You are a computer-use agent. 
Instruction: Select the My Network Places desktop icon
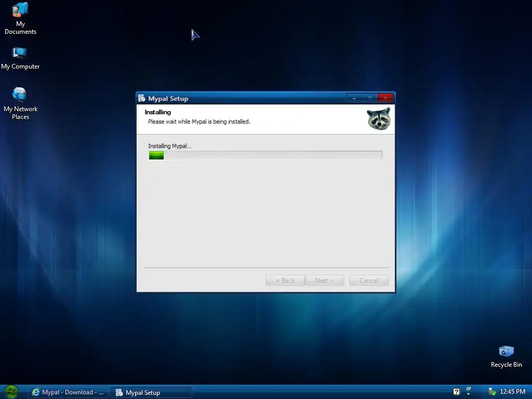[20, 103]
